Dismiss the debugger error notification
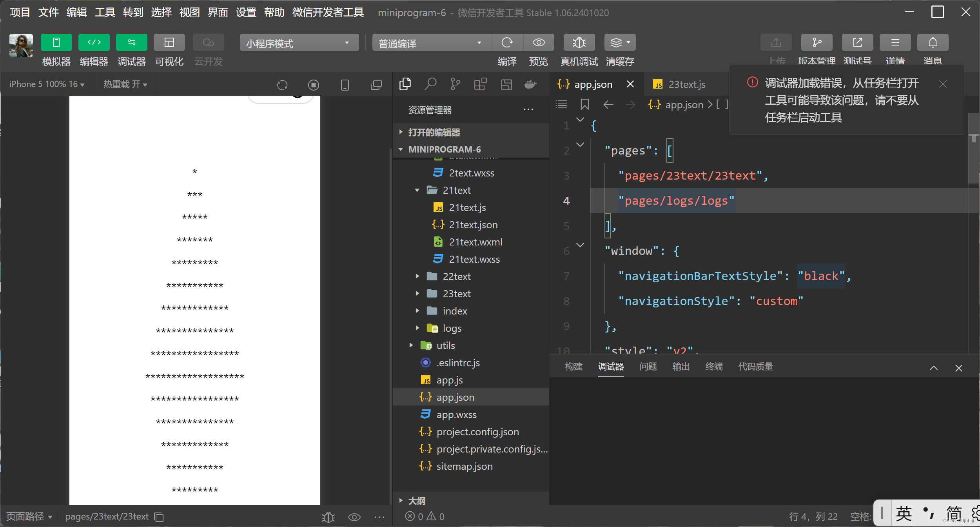Screen dimensions: 980x527 pos(943,84)
